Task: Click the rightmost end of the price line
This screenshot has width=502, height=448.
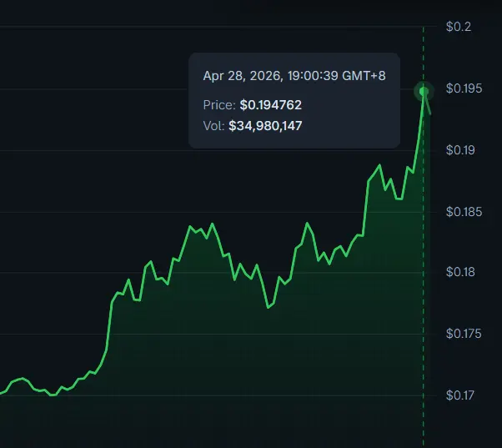Action: (x=430, y=113)
